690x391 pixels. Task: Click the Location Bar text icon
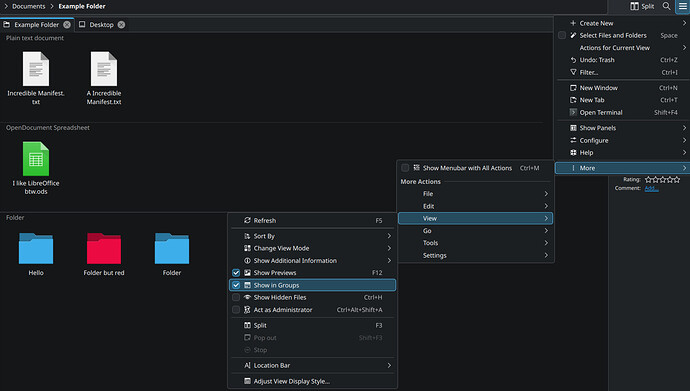point(247,365)
